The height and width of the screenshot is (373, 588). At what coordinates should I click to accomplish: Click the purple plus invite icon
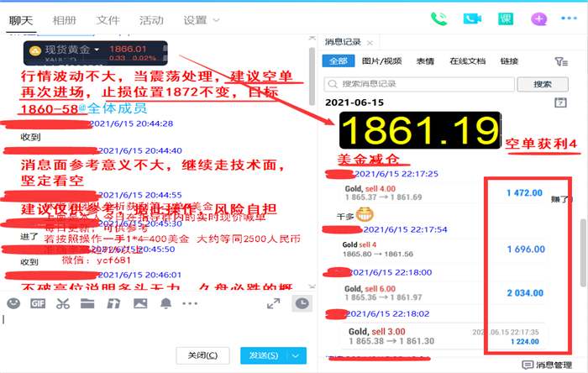pyautogui.click(x=539, y=18)
